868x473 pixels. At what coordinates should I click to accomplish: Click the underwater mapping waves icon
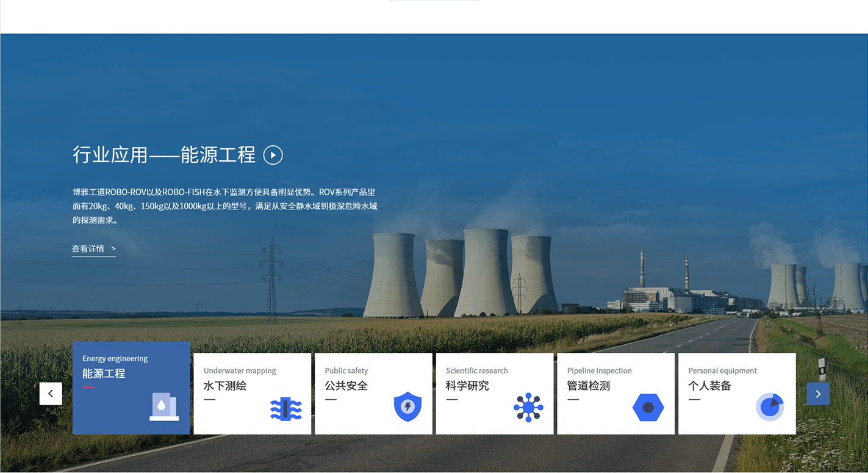[285, 408]
